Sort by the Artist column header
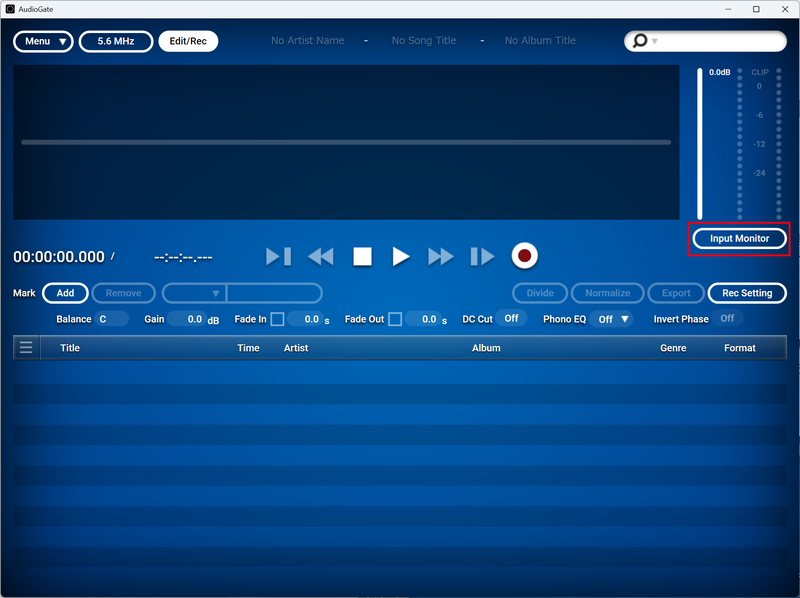800x598 pixels. tap(296, 348)
